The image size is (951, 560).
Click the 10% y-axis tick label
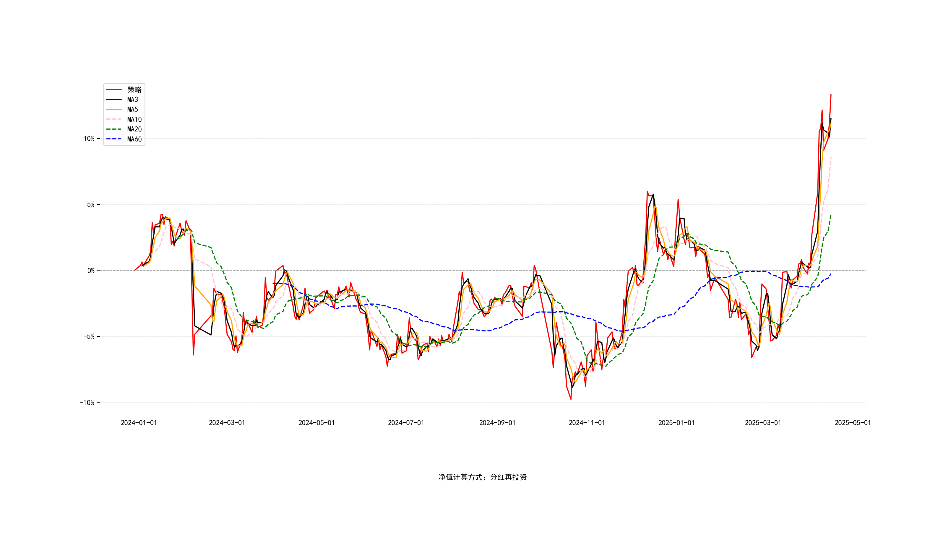click(89, 139)
